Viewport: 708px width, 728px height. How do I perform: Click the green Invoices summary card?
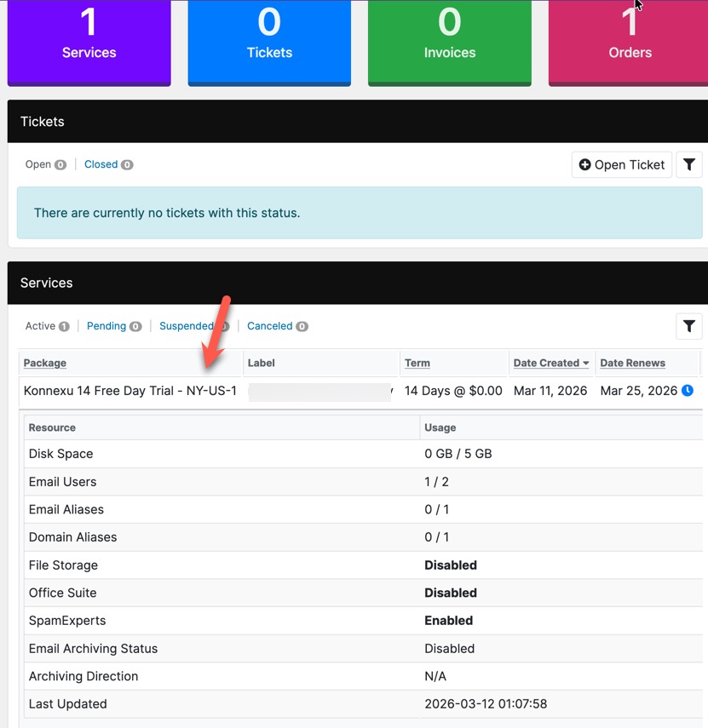point(449,43)
